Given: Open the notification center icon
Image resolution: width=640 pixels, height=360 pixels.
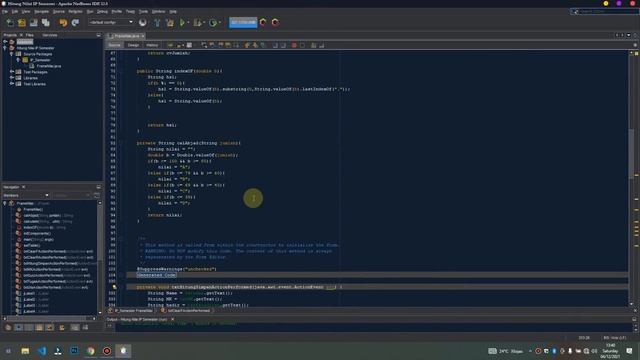Looking at the screenshot, I should pos(629,351).
